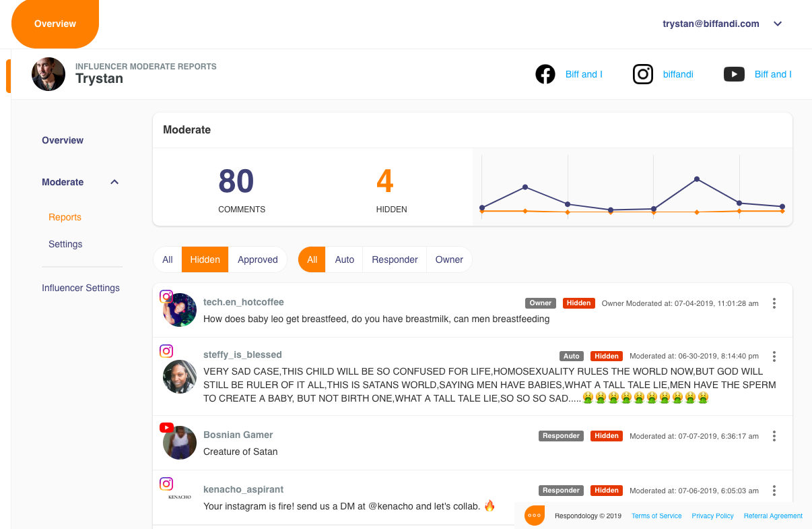812x529 pixels.
Task: Open Terms of Service link
Action: tap(656, 516)
